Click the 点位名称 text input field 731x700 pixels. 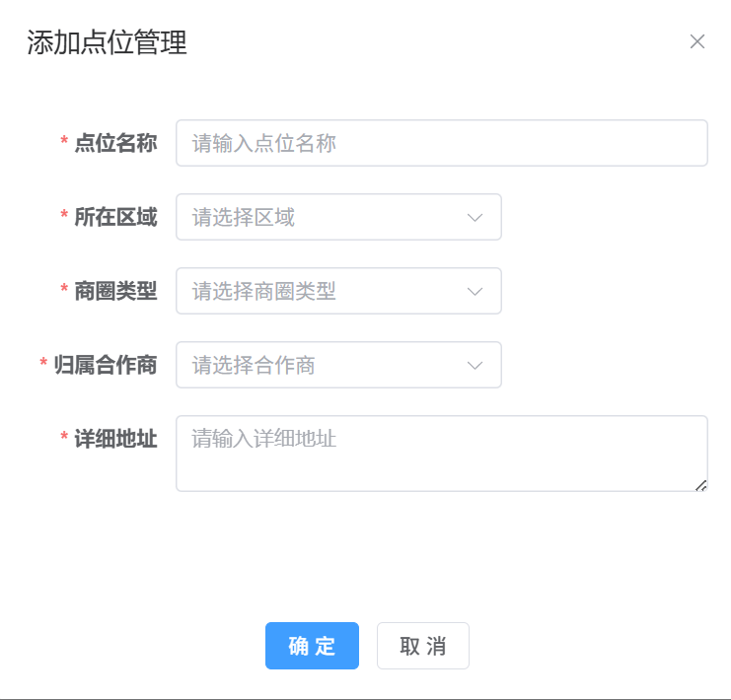[441, 143]
